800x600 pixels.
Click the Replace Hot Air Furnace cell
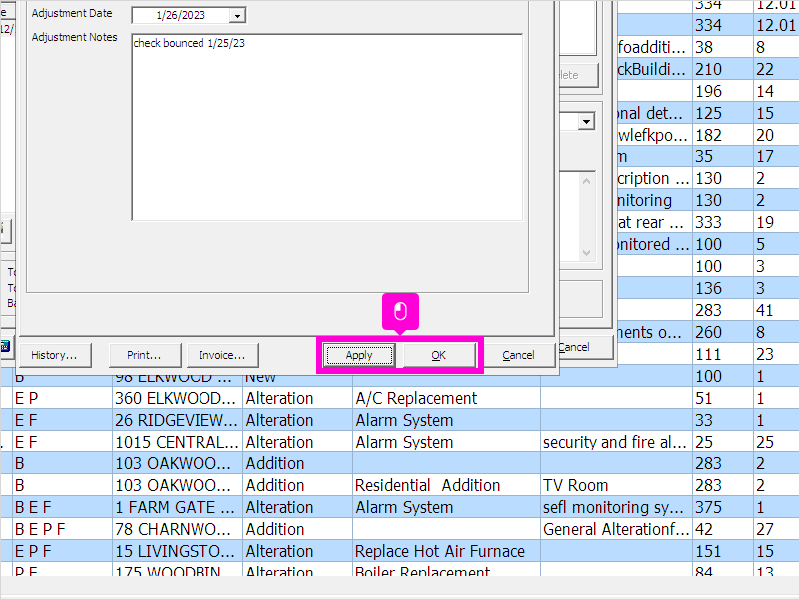[x=446, y=551]
